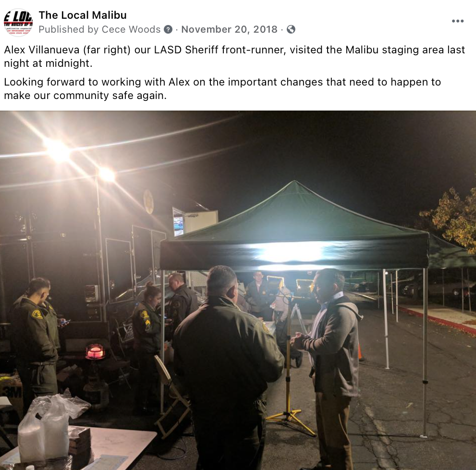Open the November 20, 2018 timestamp link

(229, 29)
